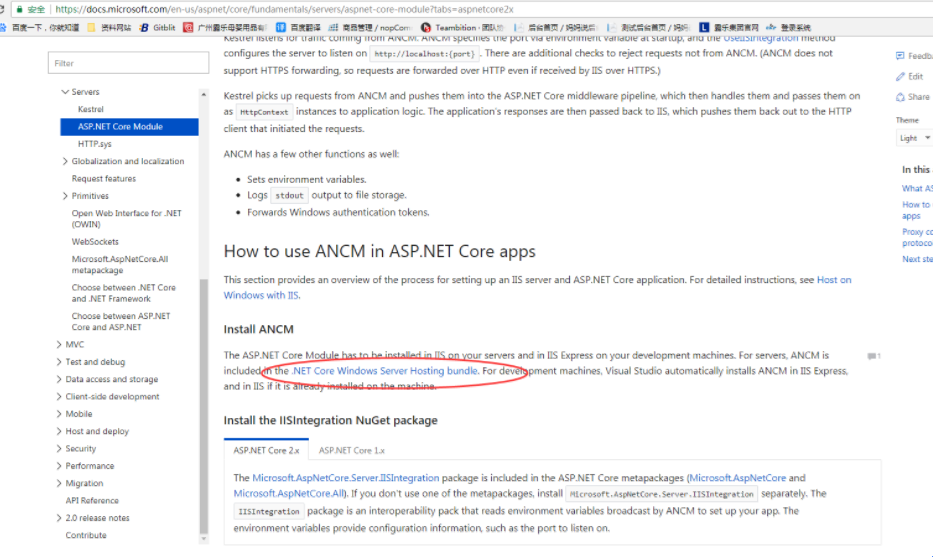Expand the Security node
This screenshot has width=933, height=557.
pyautogui.click(x=58, y=448)
